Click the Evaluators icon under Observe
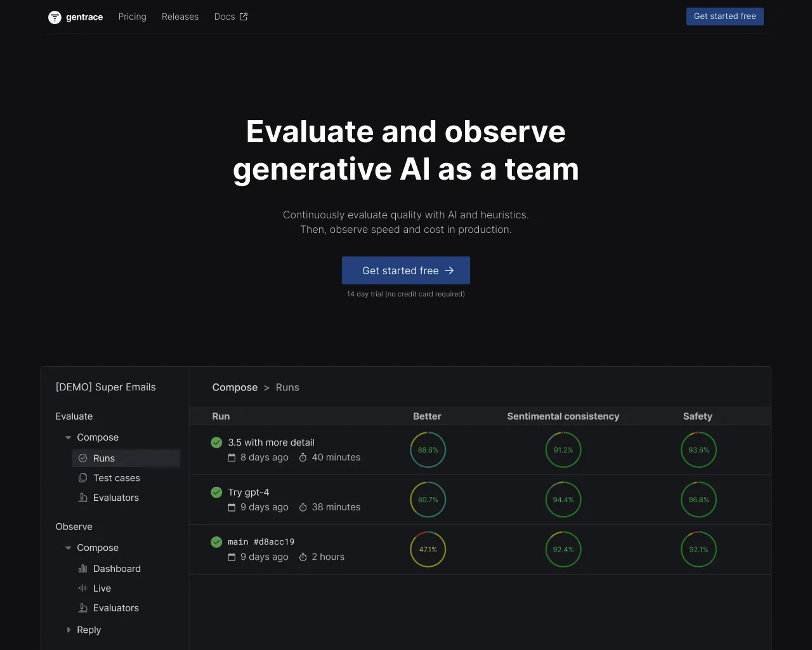Viewport: 812px width, 650px height. (83, 607)
